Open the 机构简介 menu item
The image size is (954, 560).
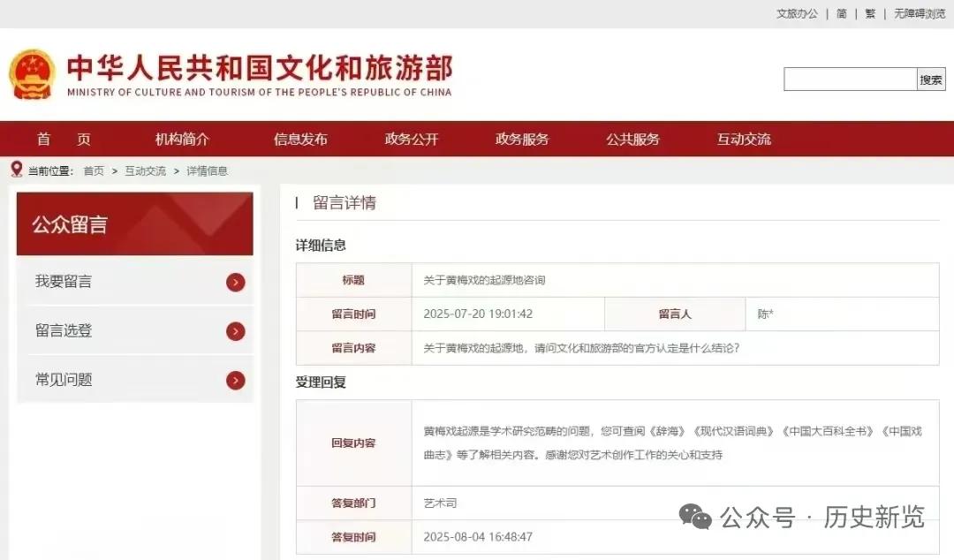(x=182, y=140)
